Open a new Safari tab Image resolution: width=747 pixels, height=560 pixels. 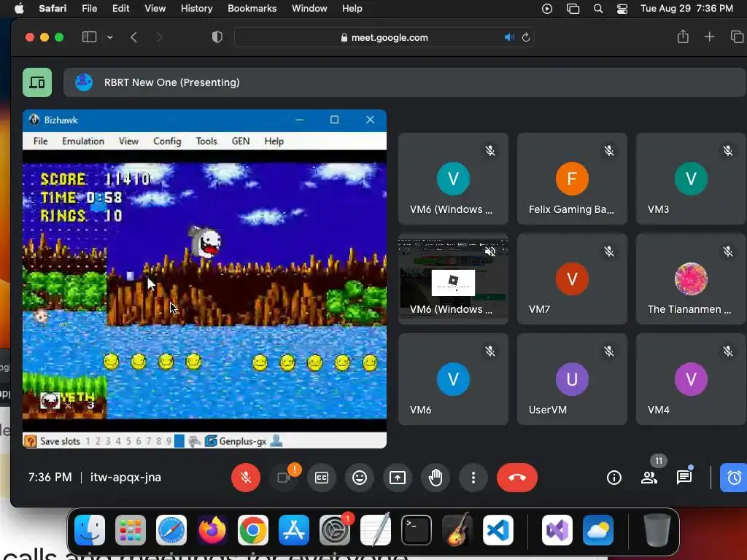click(709, 36)
